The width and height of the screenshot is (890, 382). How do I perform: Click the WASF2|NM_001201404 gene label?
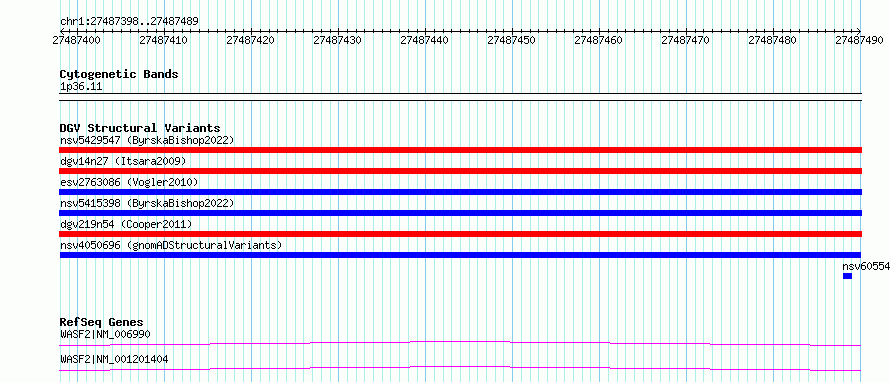[114, 359]
